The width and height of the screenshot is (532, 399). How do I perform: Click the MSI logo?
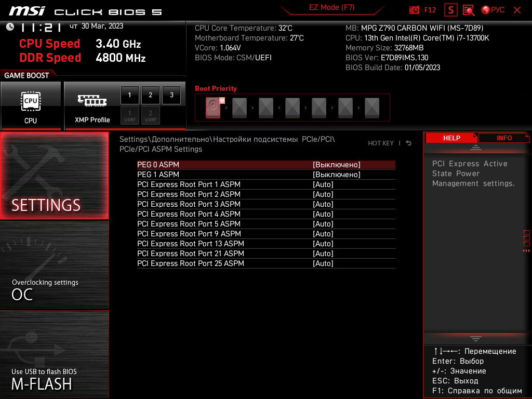[27, 11]
